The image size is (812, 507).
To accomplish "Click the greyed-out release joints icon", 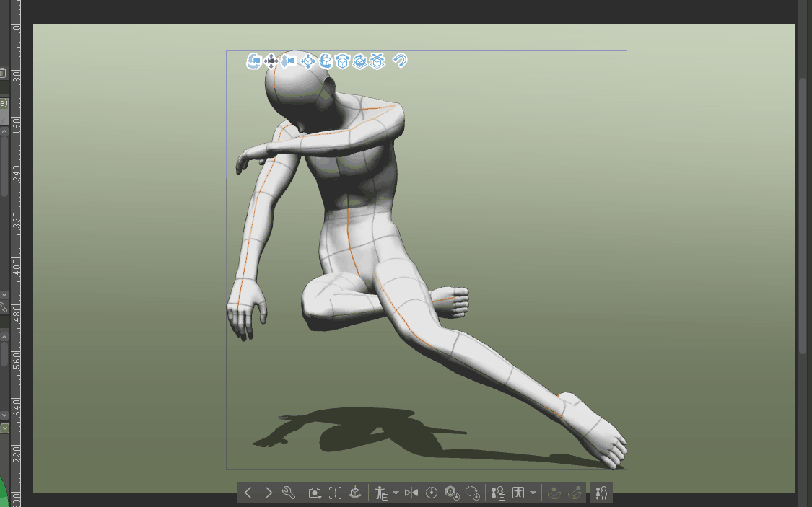I will click(x=575, y=493).
